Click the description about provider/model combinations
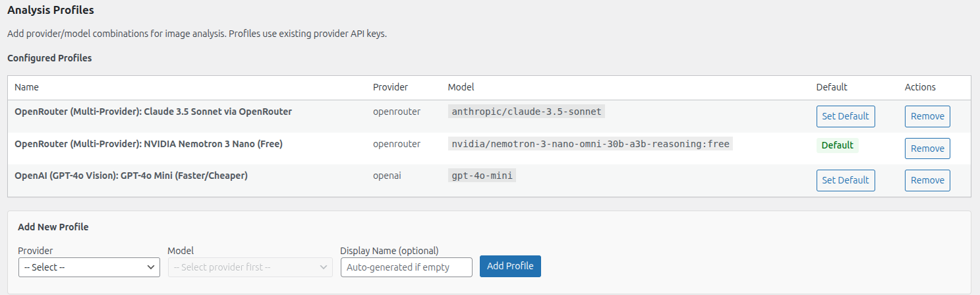Viewport: 980px width, 295px height. click(x=197, y=34)
